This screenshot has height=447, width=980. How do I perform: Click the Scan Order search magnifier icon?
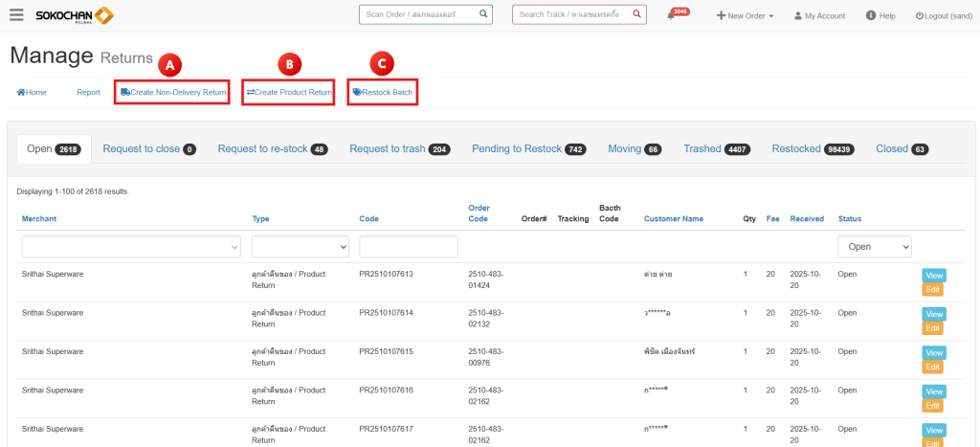483,15
